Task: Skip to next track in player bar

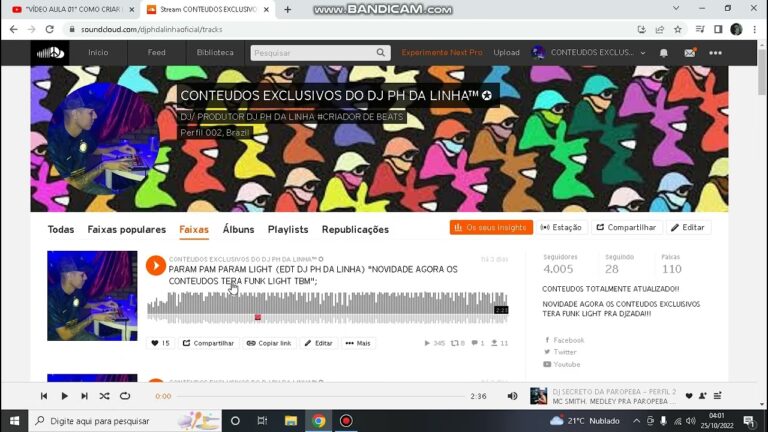Action: point(84,396)
